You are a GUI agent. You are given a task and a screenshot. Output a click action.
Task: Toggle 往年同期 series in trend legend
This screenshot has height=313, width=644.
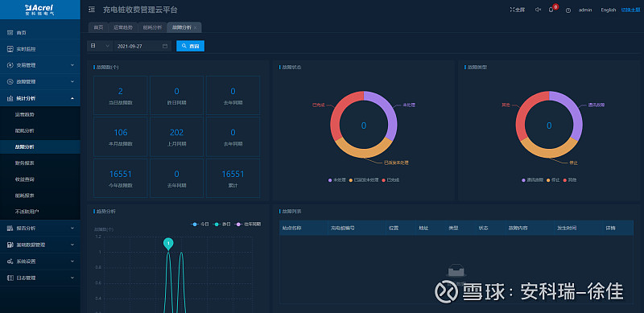pyautogui.click(x=248, y=224)
